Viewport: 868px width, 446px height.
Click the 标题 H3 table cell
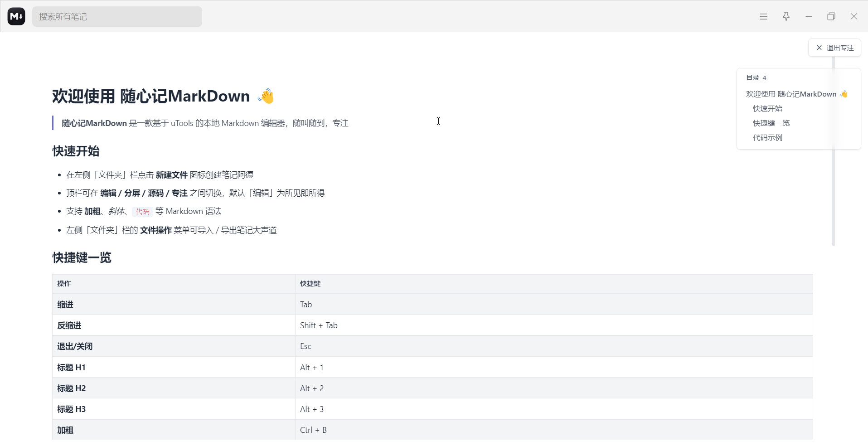[x=174, y=409]
